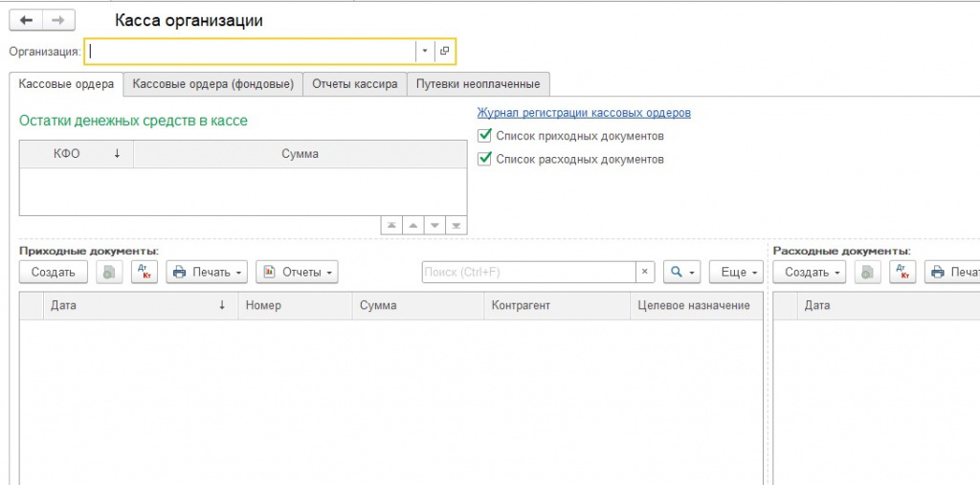This screenshot has height=485, width=980.
Task: Click the Поиск (Ctrl+F) search field
Action: [528, 272]
